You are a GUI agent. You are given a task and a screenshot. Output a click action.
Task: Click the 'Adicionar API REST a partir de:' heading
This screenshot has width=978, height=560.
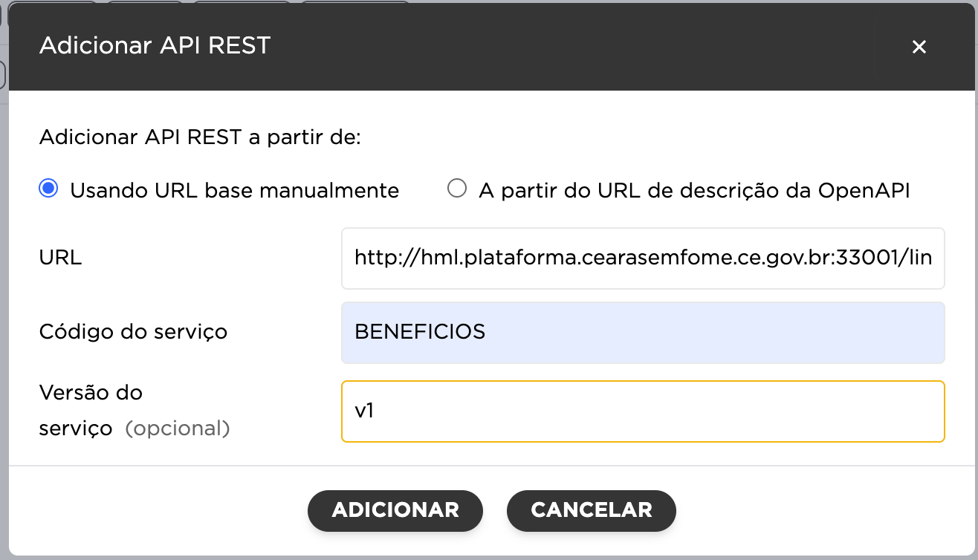click(x=199, y=137)
